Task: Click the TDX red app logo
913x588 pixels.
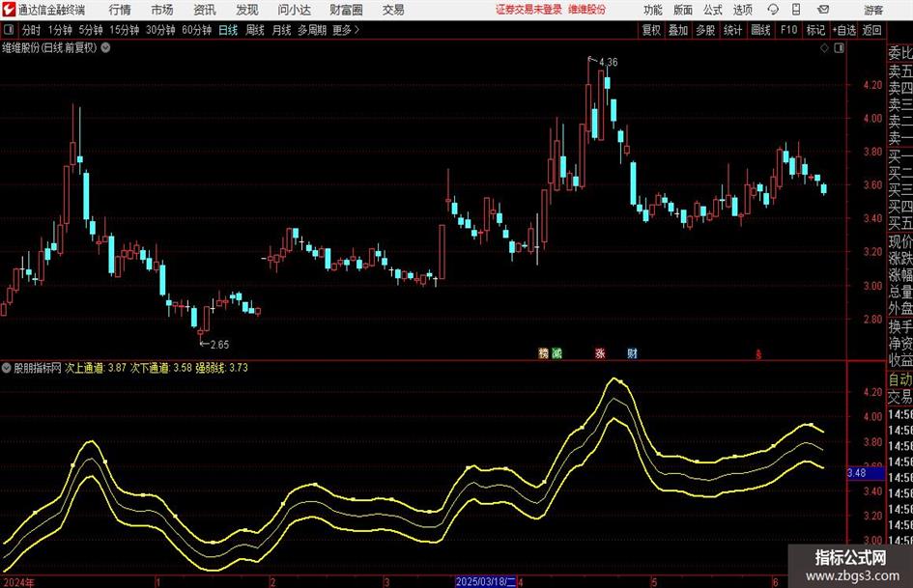Action: coord(9,10)
